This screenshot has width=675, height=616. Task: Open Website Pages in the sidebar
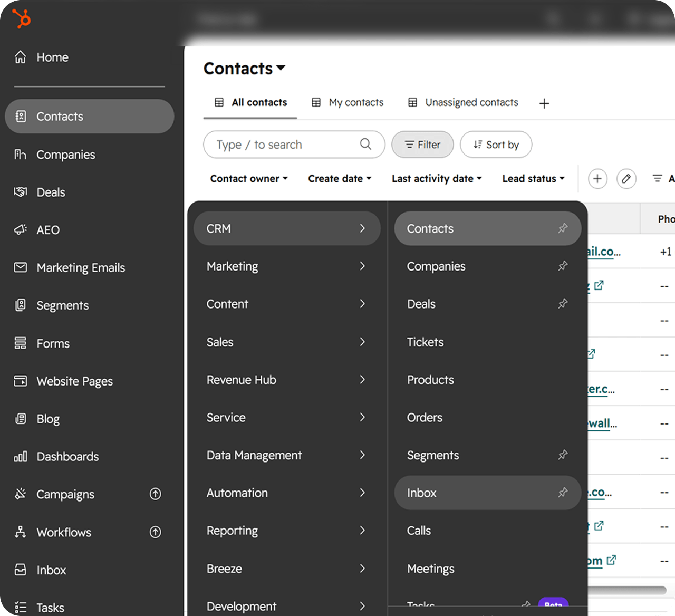pyautogui.click(x=63, y=381)
